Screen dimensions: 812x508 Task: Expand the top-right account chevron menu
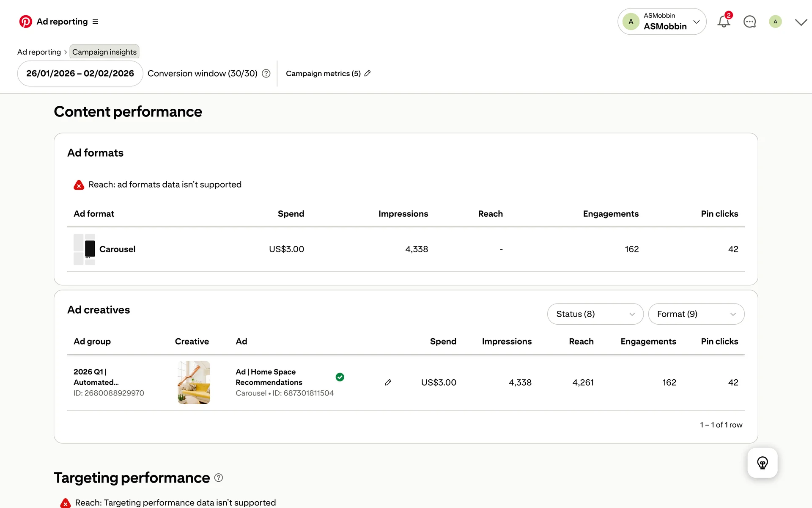click(801, 22)
